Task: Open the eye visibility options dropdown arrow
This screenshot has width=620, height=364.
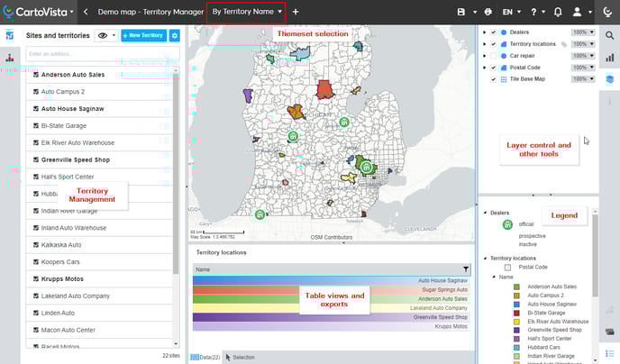Action: (x=114, y=35)
